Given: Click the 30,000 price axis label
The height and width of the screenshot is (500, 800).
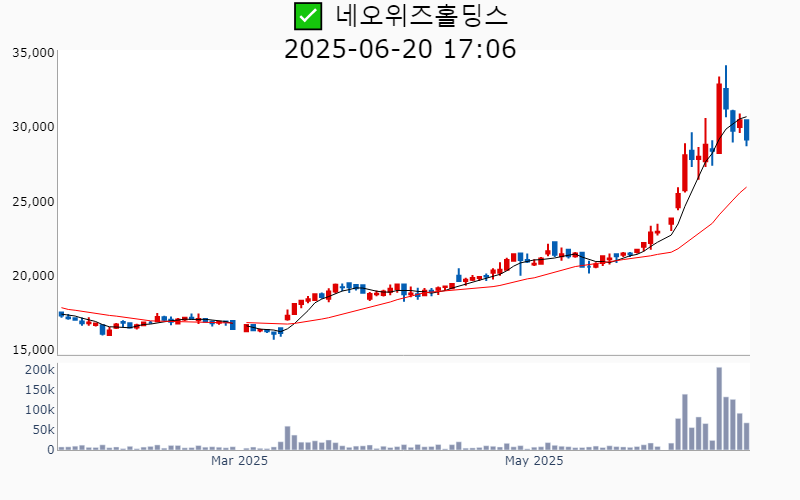Looking at the screenshot, I should coord(33,127).
